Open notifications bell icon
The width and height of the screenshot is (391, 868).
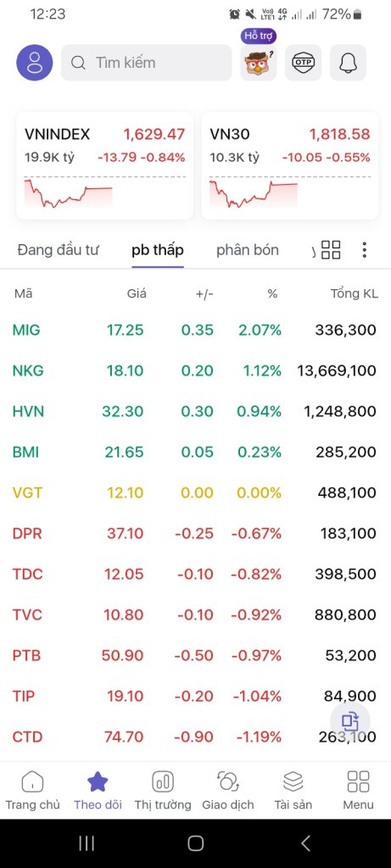click(348, 63)
